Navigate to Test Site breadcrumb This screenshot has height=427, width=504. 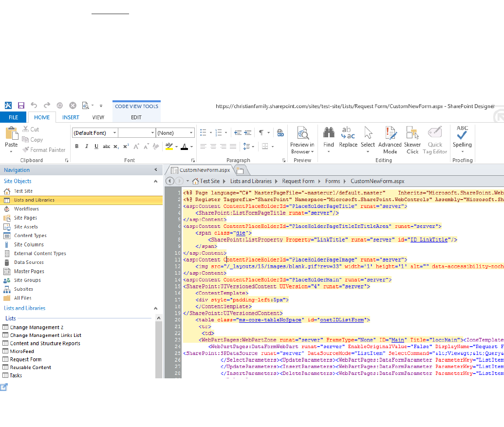point(209,181)
